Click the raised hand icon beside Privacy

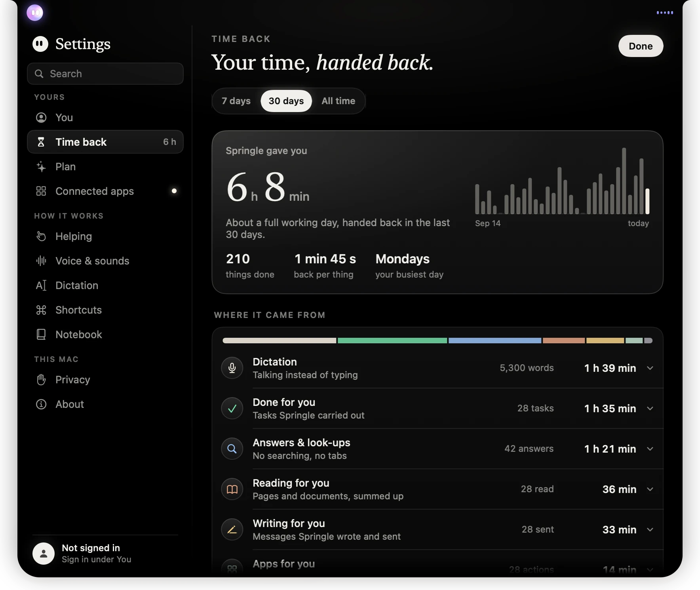41,380
